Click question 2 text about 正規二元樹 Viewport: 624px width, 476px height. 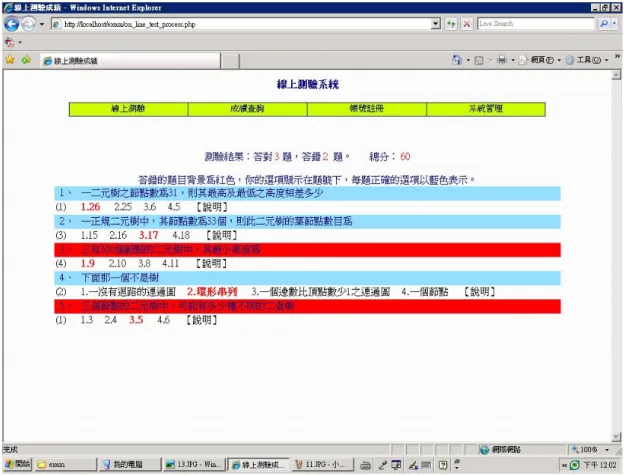coord(216,221)
